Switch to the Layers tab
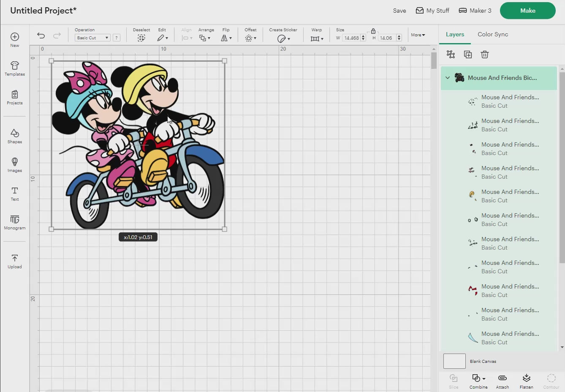 [x=455, y=34]
